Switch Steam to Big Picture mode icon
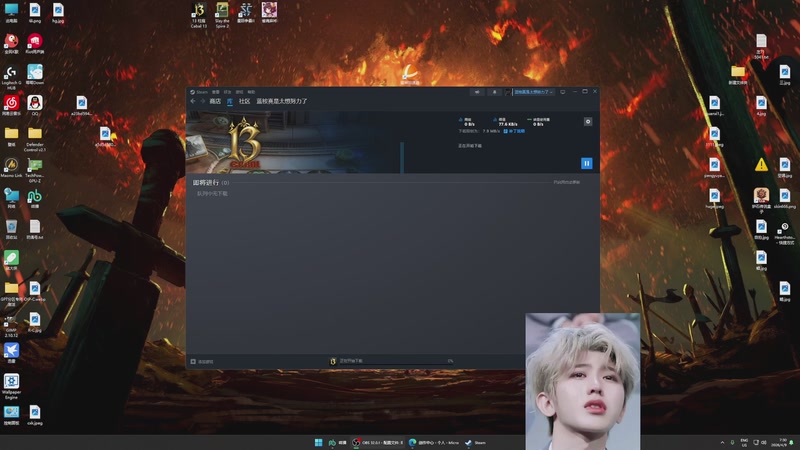This screenshot has width=800, height=450. [563, 92]
